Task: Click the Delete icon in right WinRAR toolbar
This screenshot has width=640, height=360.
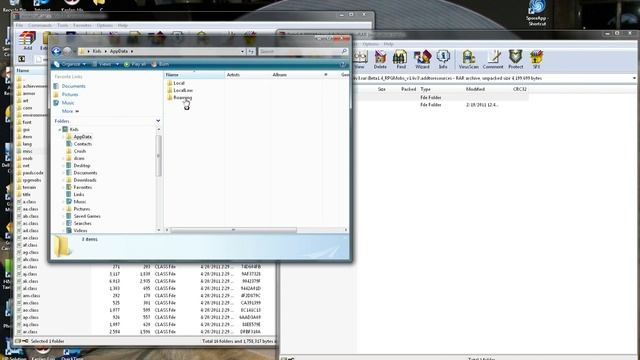Action: [380, 59]
